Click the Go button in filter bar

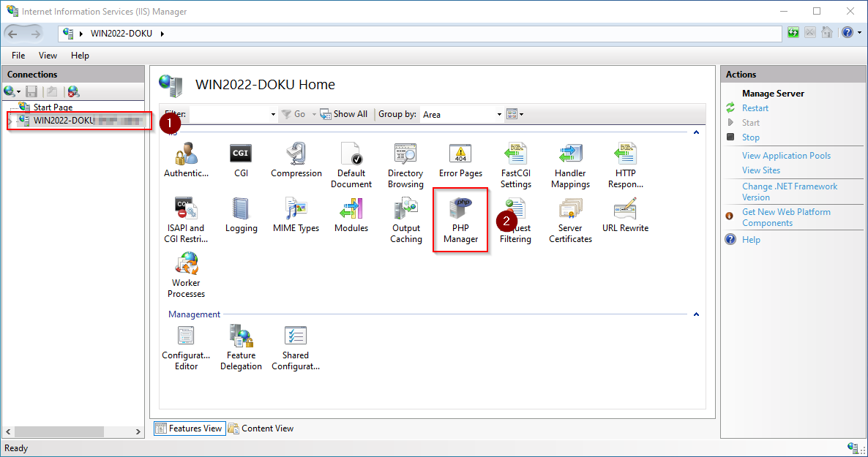click(293, 114)
